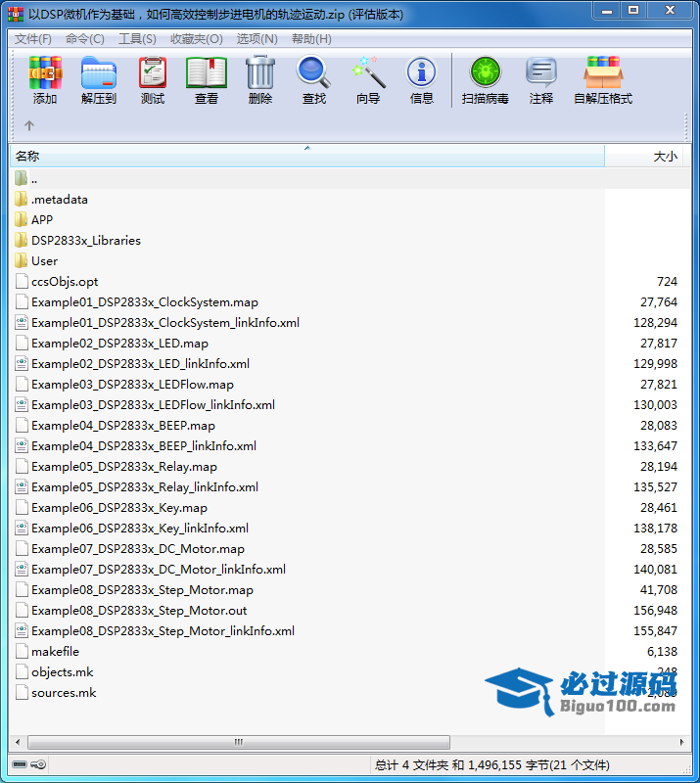Image resolution: width=700 pixels, height=783 pixels.
Task: Click the key icon in status bar
Action: [x=38, y=764]
